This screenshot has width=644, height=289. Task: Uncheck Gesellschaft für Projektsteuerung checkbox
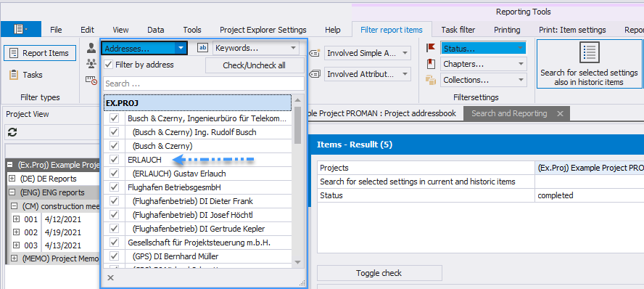coord(115,243)
